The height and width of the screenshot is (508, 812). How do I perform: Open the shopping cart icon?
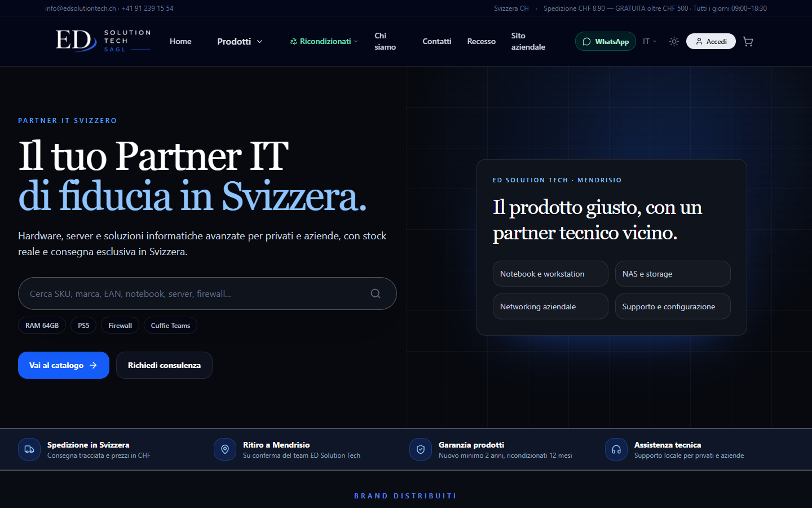point(748,41)
